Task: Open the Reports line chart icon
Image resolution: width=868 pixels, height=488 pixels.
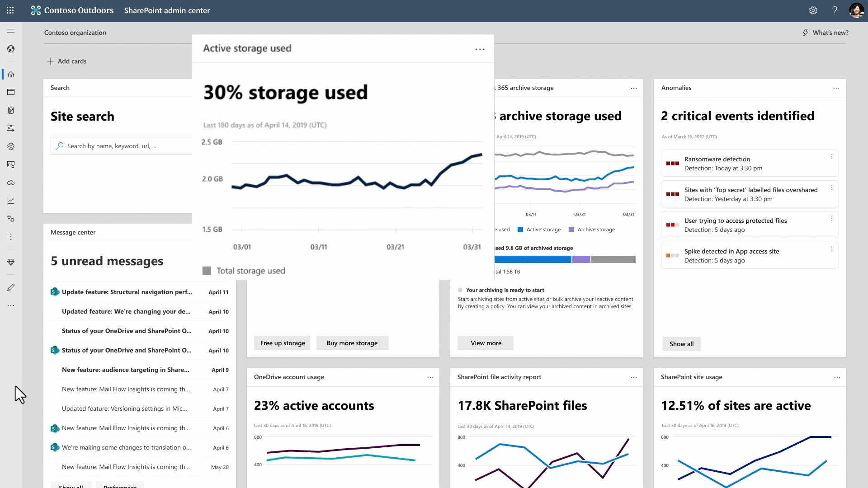Action: [11, 201]
